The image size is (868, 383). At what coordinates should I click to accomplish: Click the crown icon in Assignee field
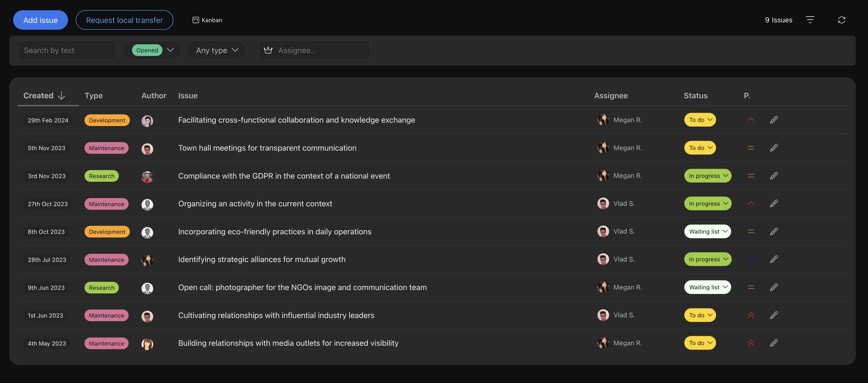click(268, 50)
